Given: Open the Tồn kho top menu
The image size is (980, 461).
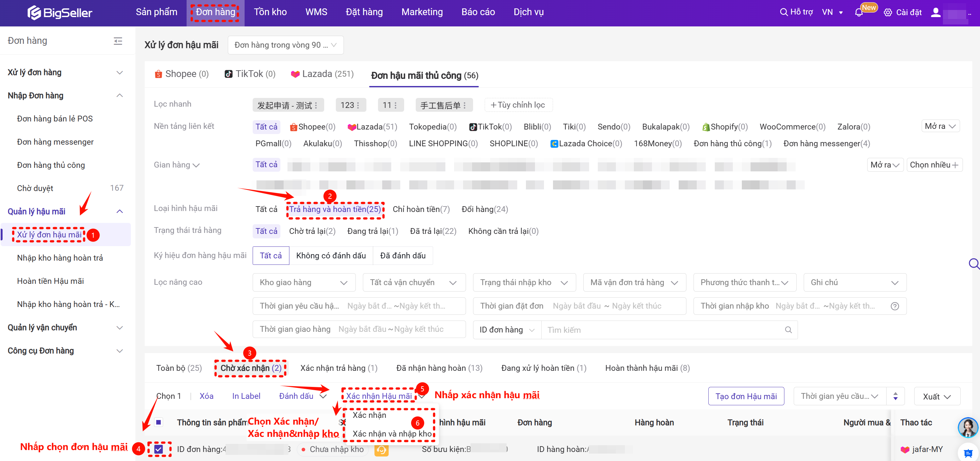Looking at the screenshot, I should (270, 12).
